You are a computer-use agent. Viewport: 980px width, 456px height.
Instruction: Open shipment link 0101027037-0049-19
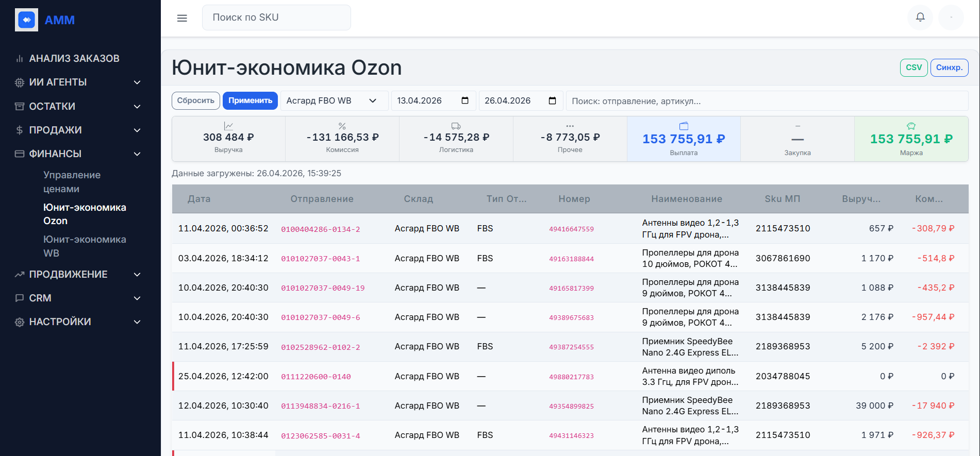323,288
